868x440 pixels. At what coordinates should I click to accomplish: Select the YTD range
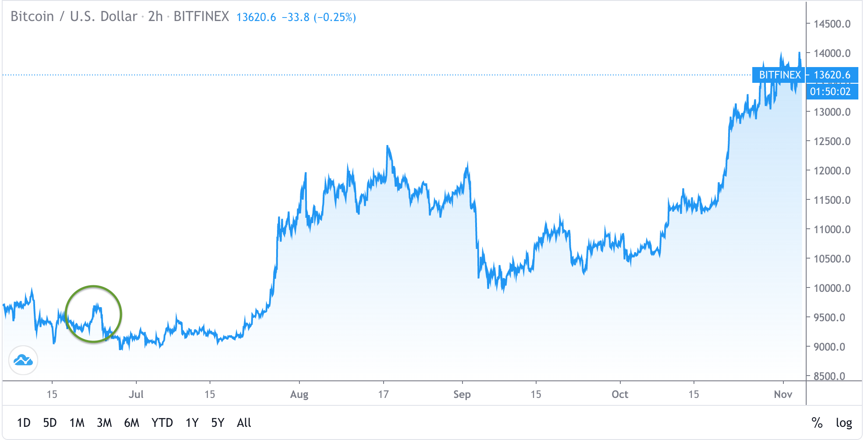click(162, 423)
